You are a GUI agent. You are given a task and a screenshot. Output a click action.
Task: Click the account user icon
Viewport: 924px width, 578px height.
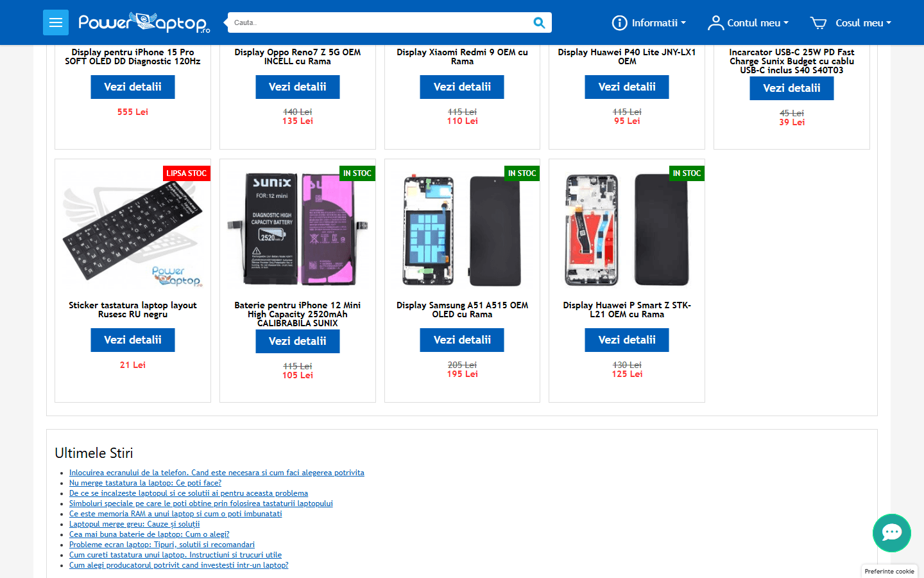click(715, 23)
